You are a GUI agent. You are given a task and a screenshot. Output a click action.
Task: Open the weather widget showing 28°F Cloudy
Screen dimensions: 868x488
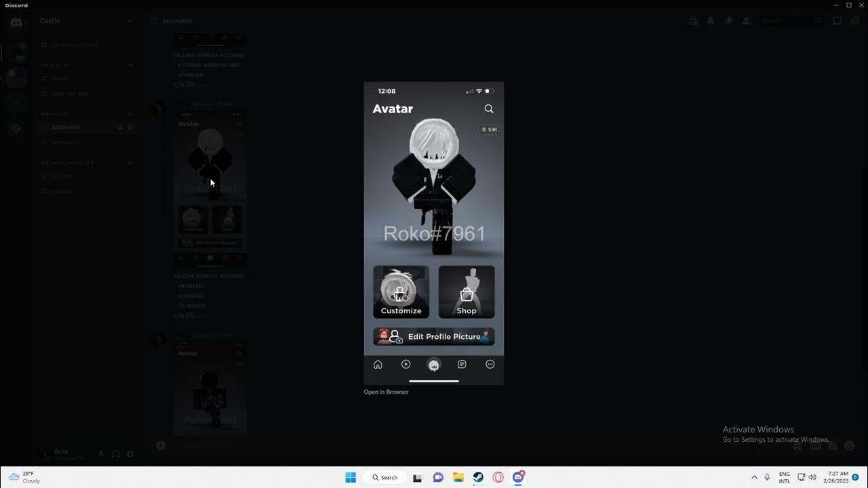pyautogui.click(x=24, y=477)
